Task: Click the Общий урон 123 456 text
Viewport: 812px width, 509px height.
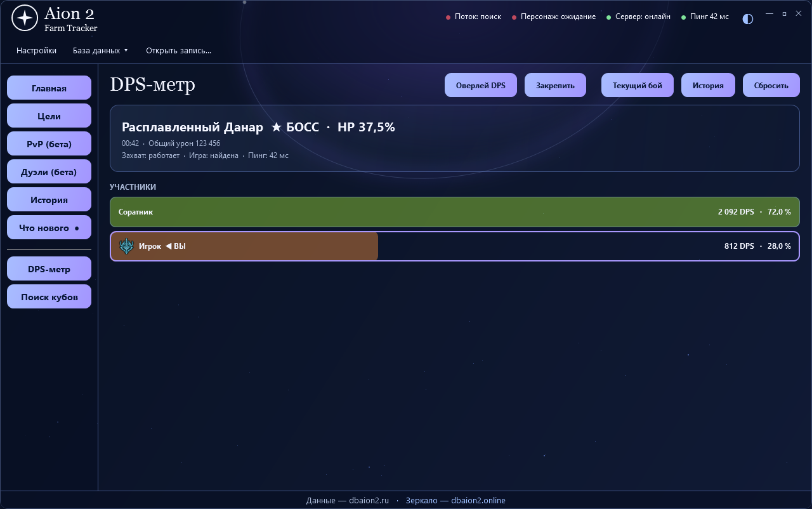Action: pos(184,143)
